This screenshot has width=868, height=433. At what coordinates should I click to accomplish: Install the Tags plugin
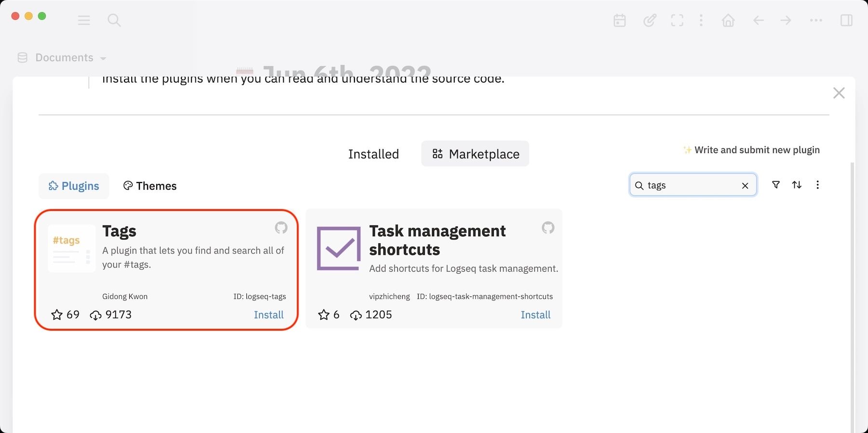point(269,315)
